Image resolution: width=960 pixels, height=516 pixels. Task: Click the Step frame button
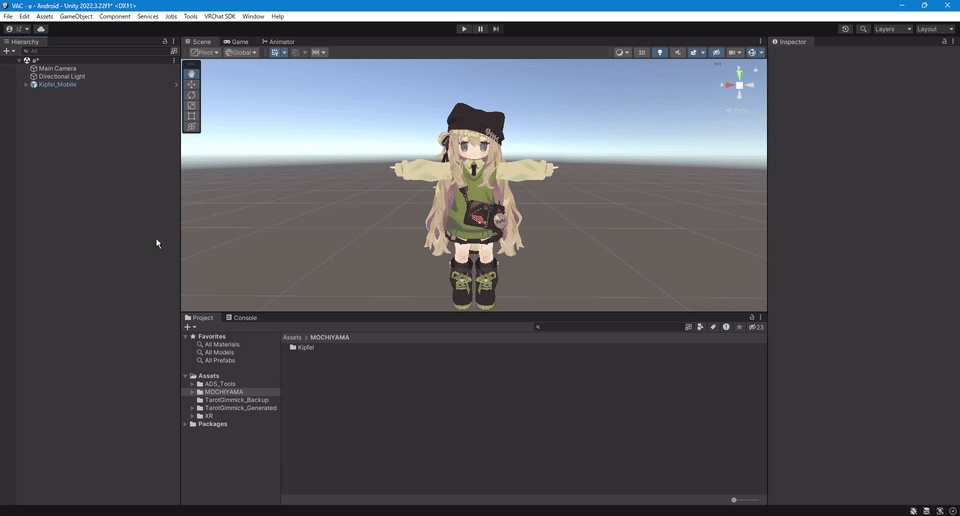[496, 29]
